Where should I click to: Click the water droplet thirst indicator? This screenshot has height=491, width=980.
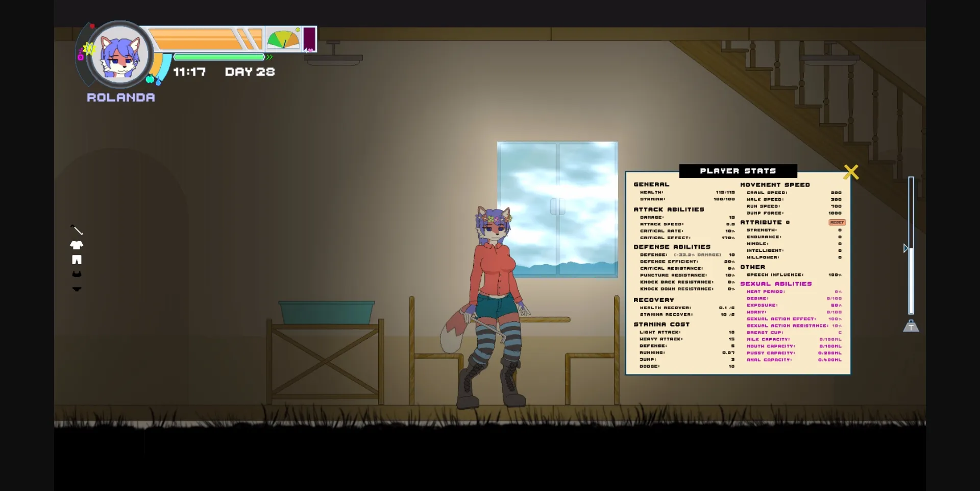[x=158, y=82]
